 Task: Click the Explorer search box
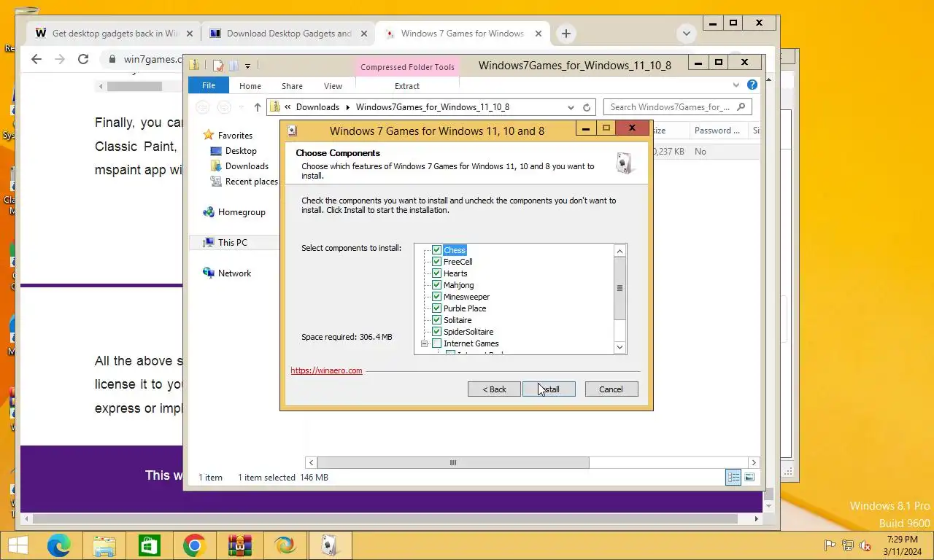click(677, 107)
